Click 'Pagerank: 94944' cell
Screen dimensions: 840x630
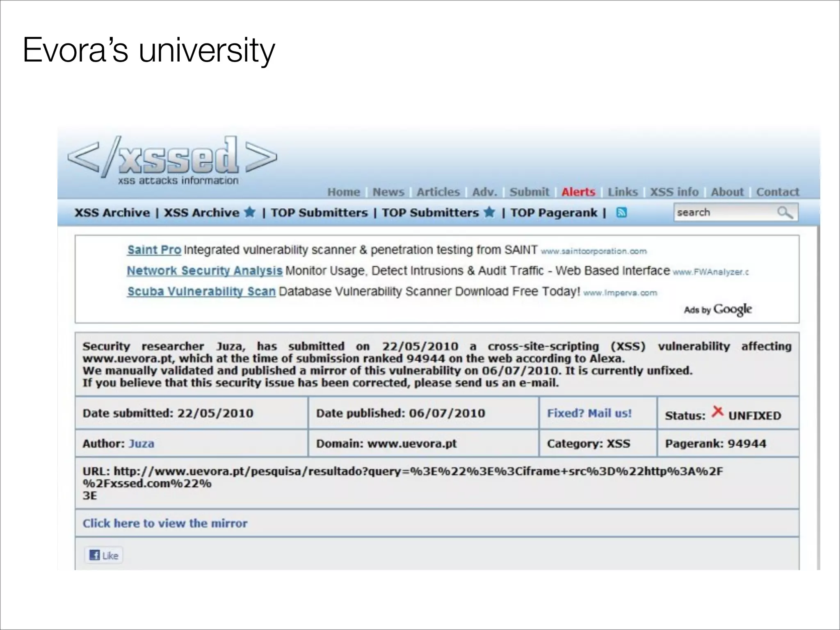click(728, 443)
